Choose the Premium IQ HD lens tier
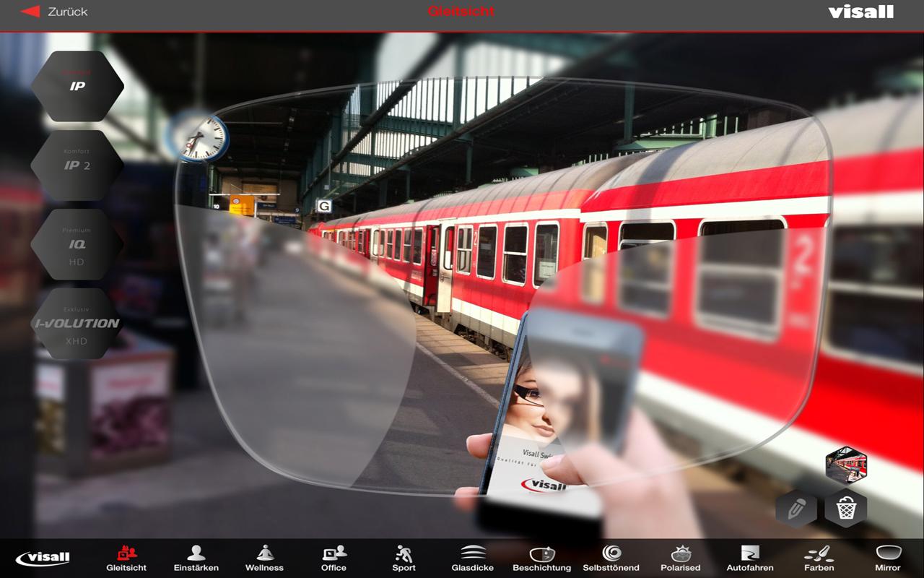924x578 pixels. (77, 245)
